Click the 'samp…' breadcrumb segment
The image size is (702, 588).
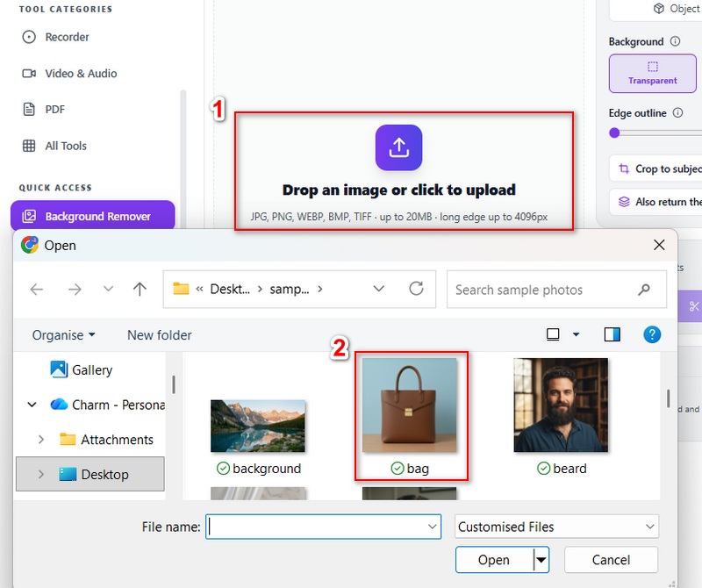290,290
